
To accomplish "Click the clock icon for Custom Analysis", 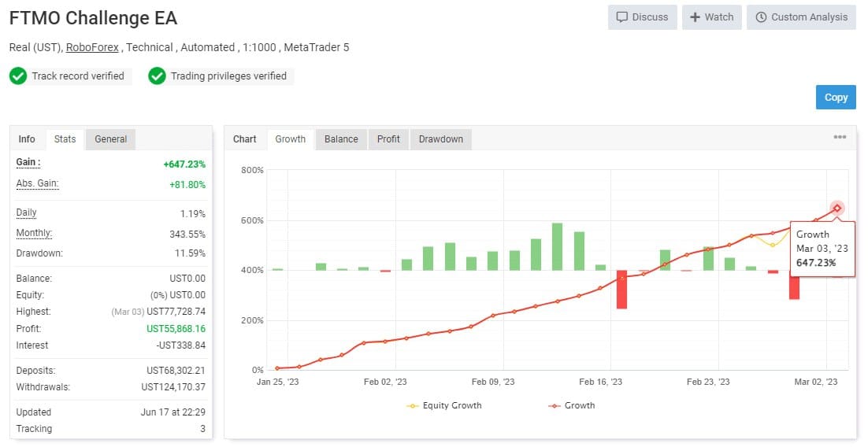I will [x=761, y=17].
